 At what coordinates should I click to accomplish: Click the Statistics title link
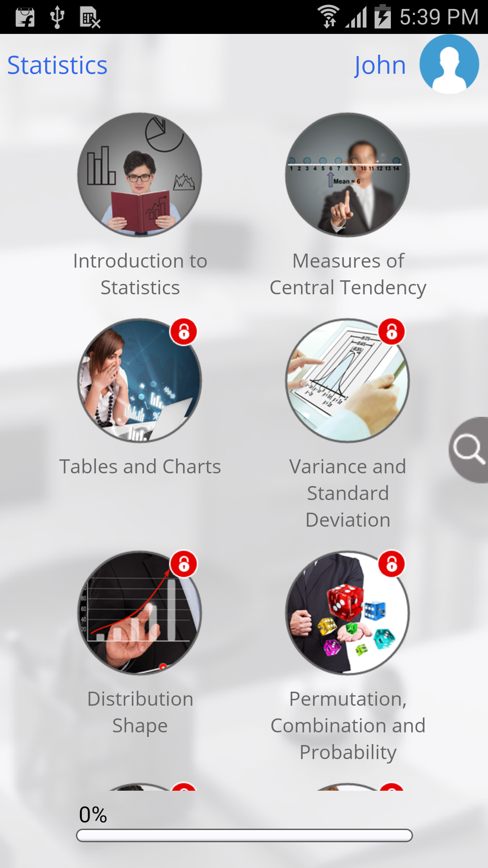coord(57,65)
